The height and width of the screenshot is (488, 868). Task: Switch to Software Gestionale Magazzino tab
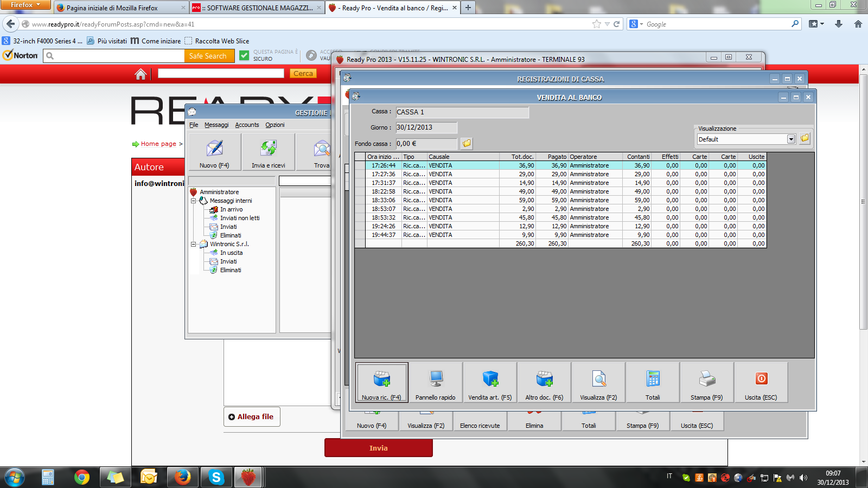pos(257,8)
